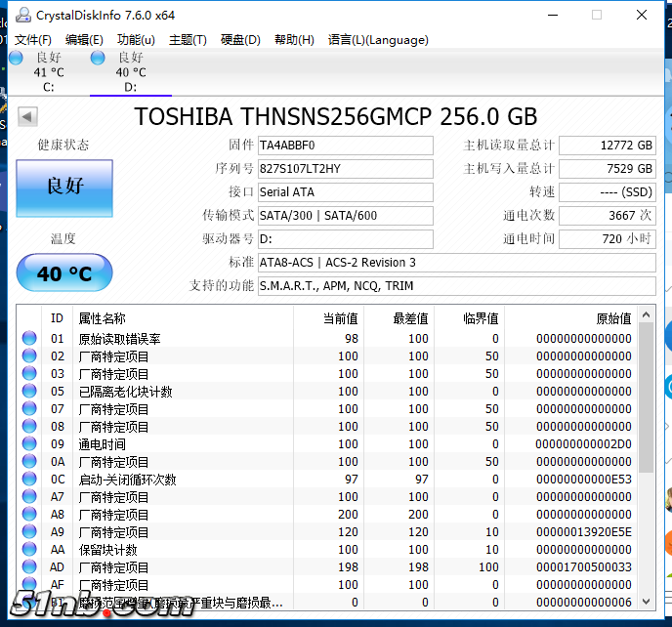Click status orb for attribute 01 row

point(30,339)
